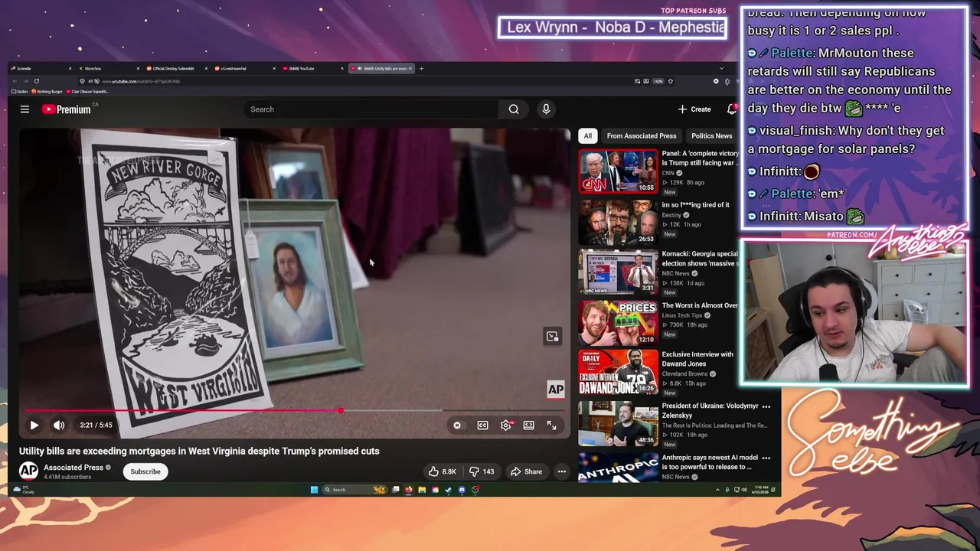Click the Associated Press channel name

[73, 468]
